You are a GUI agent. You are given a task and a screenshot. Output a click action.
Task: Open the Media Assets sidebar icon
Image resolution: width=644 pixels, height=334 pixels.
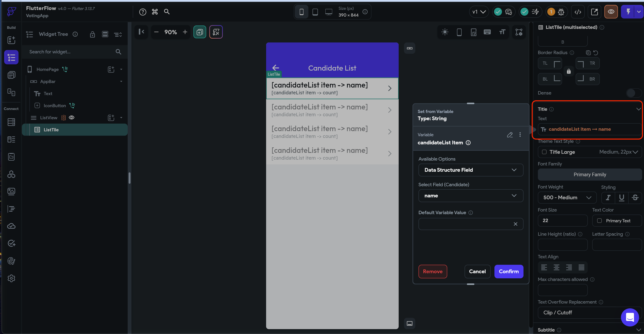pos(11,191)
